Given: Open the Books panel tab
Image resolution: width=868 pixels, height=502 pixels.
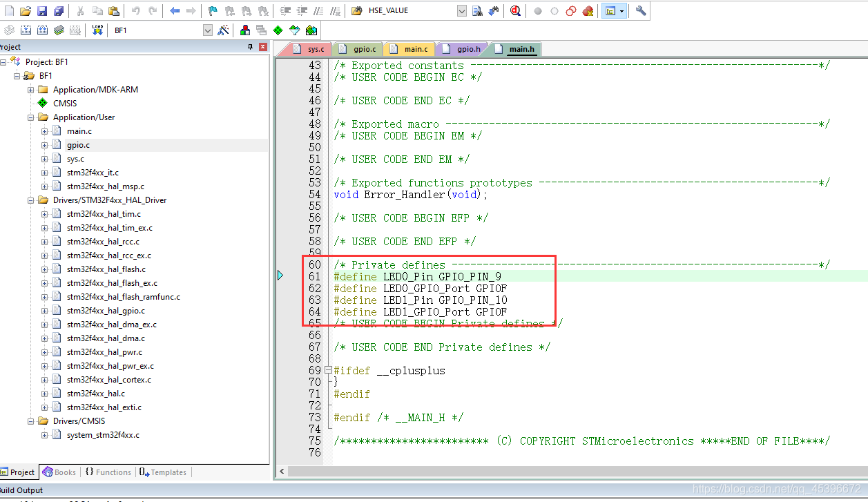Looking at the screenshot, I should tap(59, 472).
